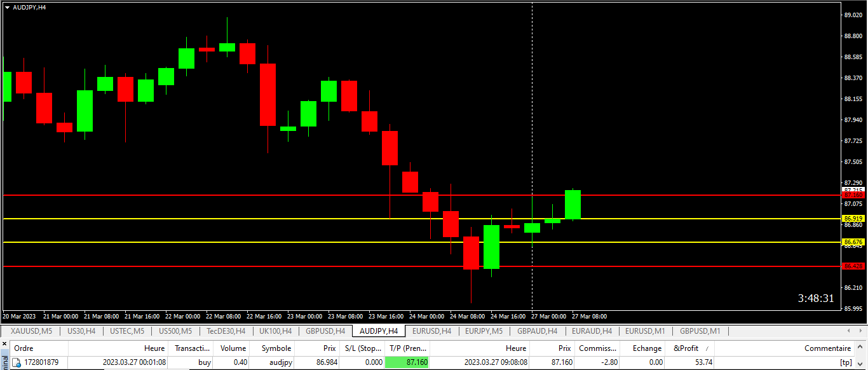Click the buy transaction cell

pyautogui.click(x=205, y=362)
